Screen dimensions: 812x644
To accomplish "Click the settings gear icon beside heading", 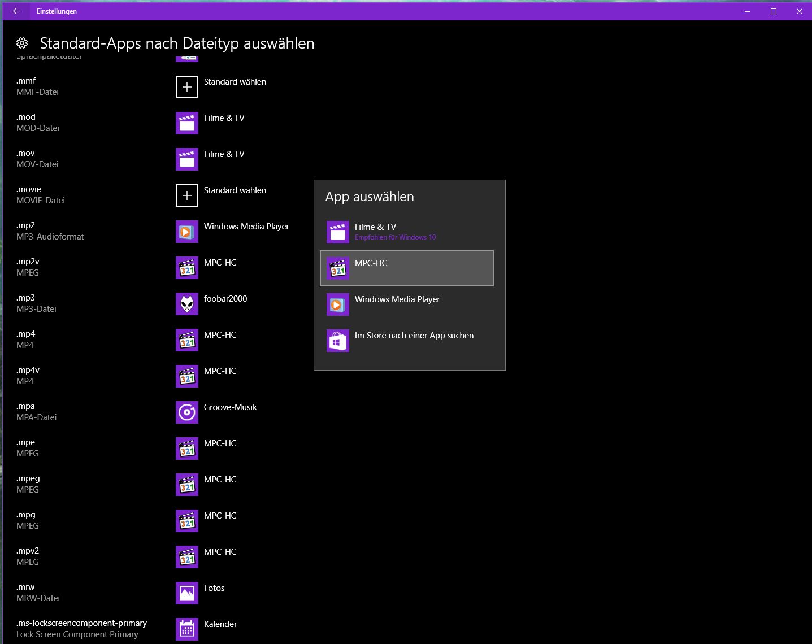I will 22,43.
